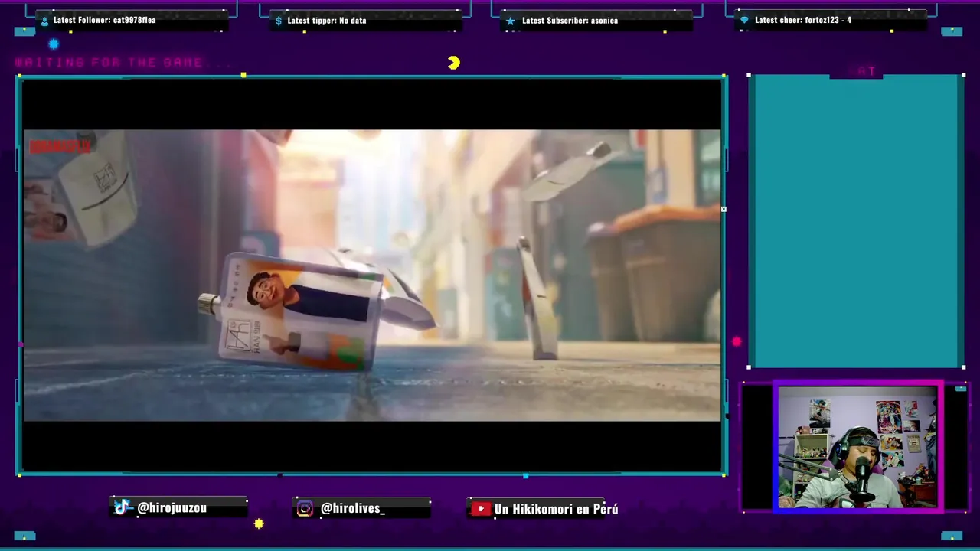Click Un Hikikomori en Perú channel name
980x551 pixels.
[x=556, y=508]
